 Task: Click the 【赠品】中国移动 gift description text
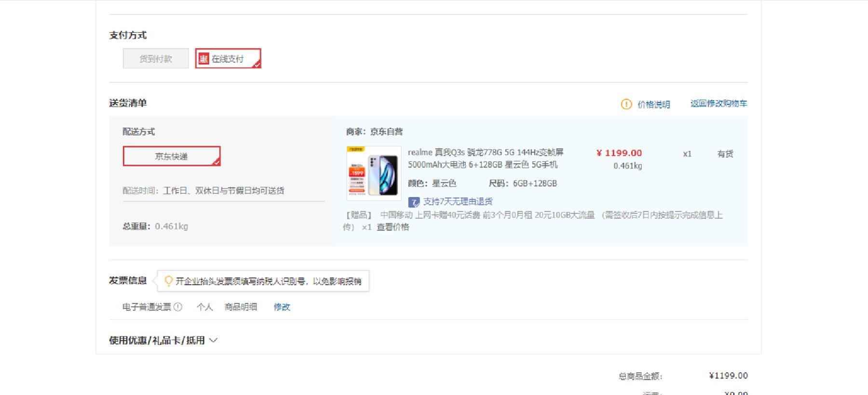533,221
